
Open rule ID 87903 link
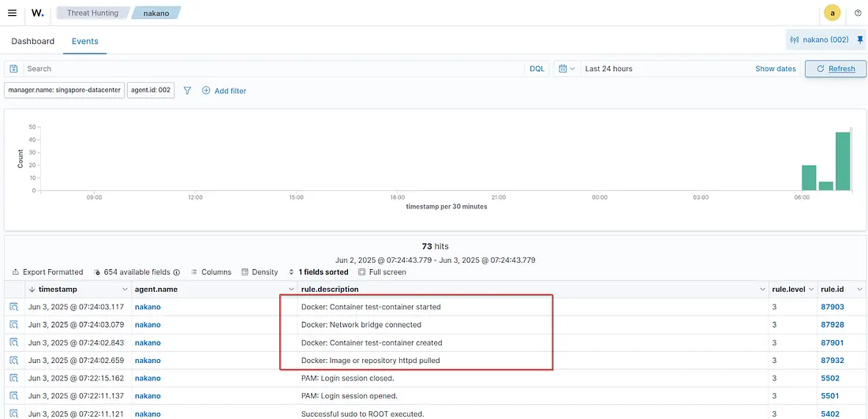(x=832, y=306)
